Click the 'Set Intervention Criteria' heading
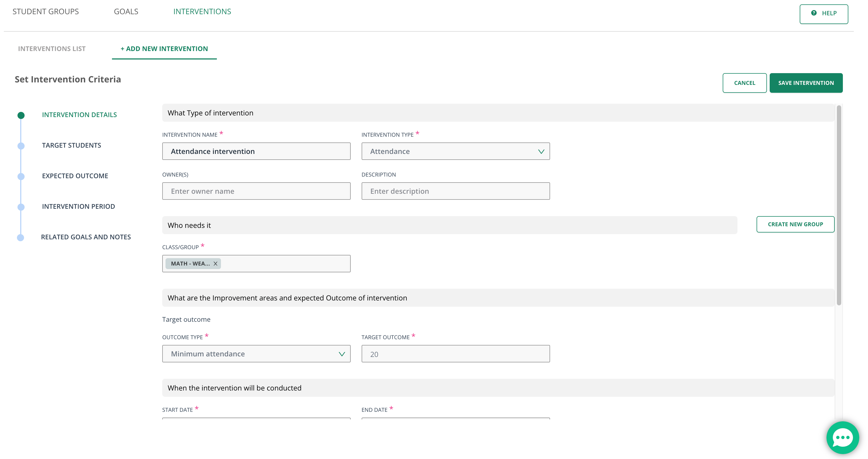Screen dimensions: 868x459 point(68,79)
